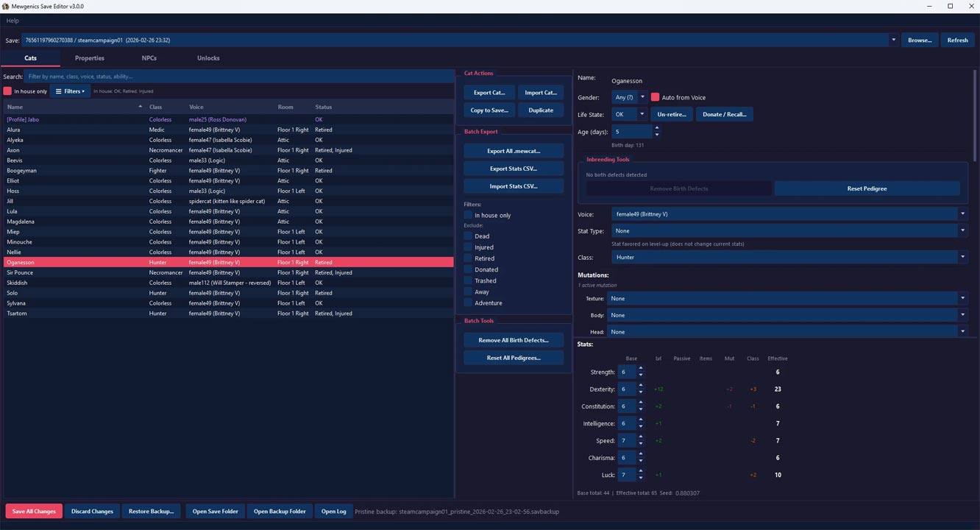
Task: Open the Help menu
Action: point(13,21)
